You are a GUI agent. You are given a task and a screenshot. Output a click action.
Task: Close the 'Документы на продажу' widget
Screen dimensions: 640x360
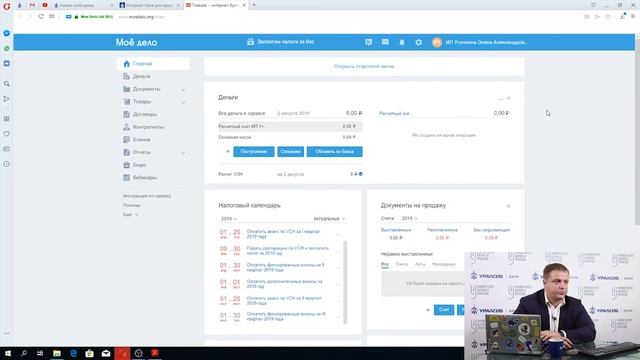pyautogui.click(x=508, y=206)
